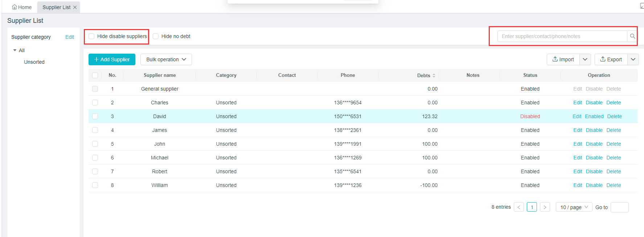Tick the select-all header checkbox

tap(95, 75)
